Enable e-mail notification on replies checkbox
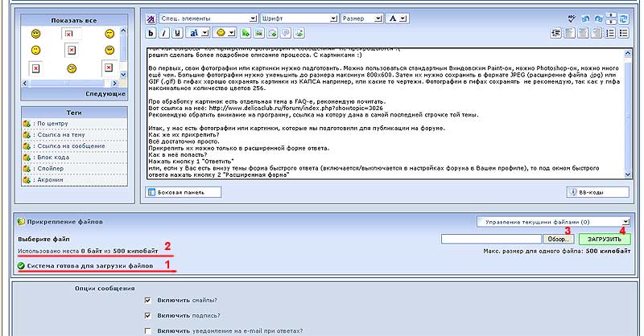644x336 pixels. pos(147,330)
